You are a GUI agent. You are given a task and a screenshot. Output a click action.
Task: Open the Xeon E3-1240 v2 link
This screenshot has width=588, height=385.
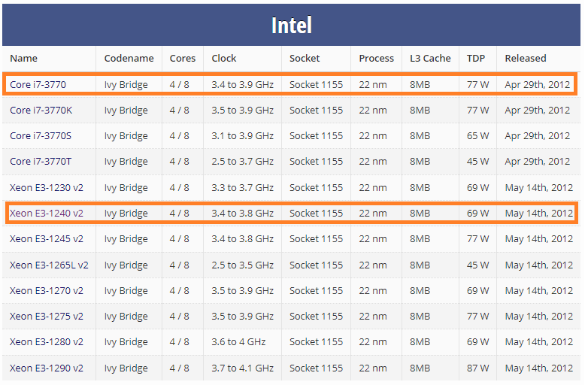pos(47,214)
